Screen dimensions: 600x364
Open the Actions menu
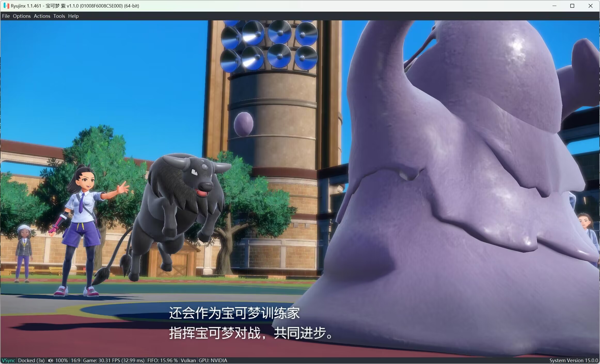click(42, 16)
